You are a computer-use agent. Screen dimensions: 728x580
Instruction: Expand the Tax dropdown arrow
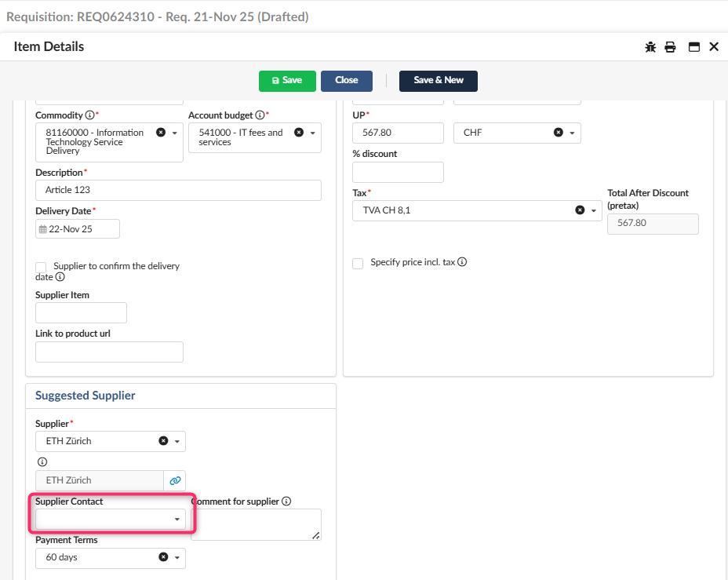tap(594, 211)
